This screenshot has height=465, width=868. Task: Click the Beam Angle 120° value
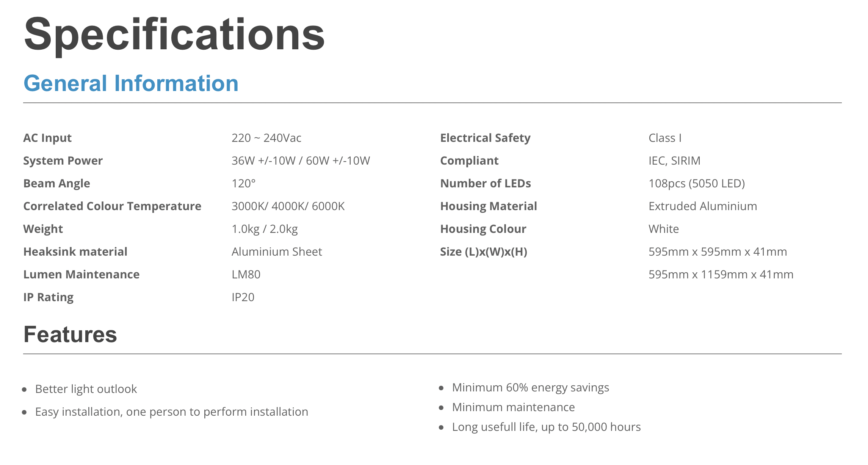pyautogui.click(x=244, y=184)
